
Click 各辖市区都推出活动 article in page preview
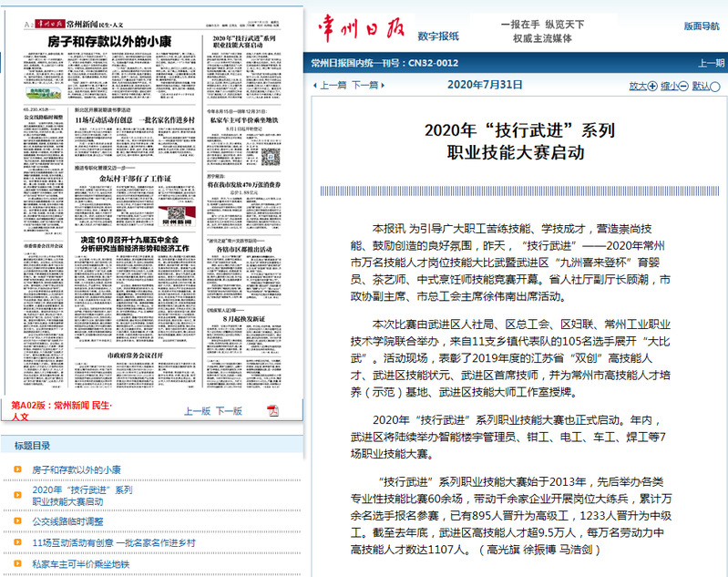point(244,268)
